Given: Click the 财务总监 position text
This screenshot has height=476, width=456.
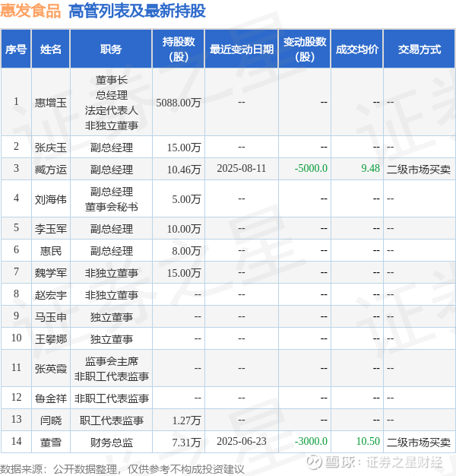Looking at the screenshot, I should [x=112, y=443].
